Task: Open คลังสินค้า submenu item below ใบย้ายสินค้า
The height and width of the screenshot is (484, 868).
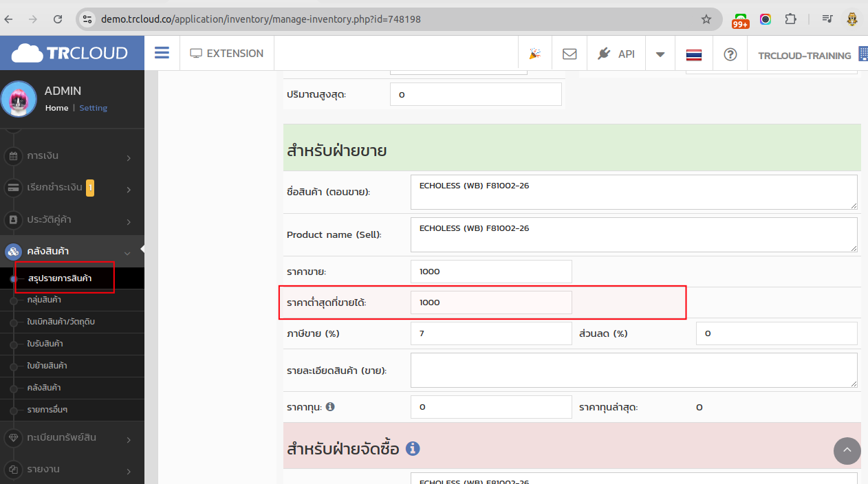Action: (44, 388)
